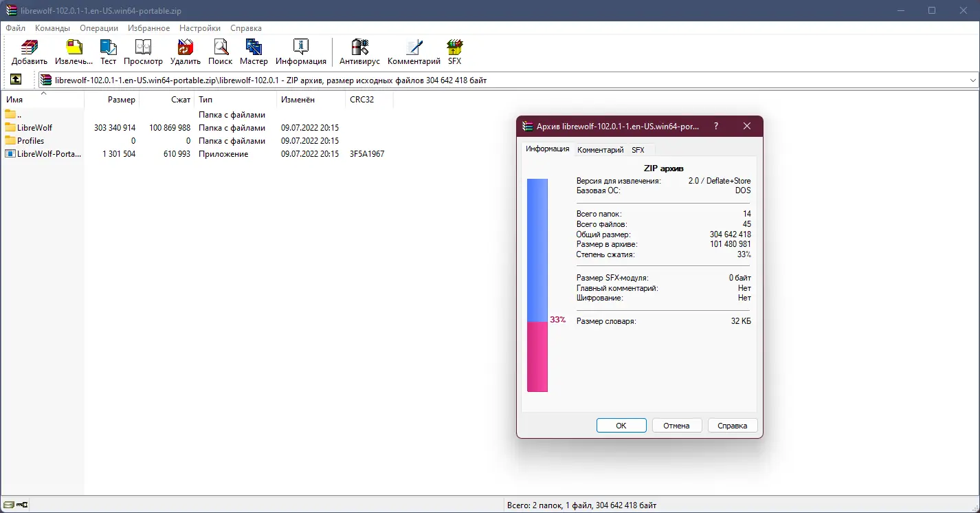Select the "LibreWolf" folder name
This screenshot has width=980, height=513.
pos(34,128)
